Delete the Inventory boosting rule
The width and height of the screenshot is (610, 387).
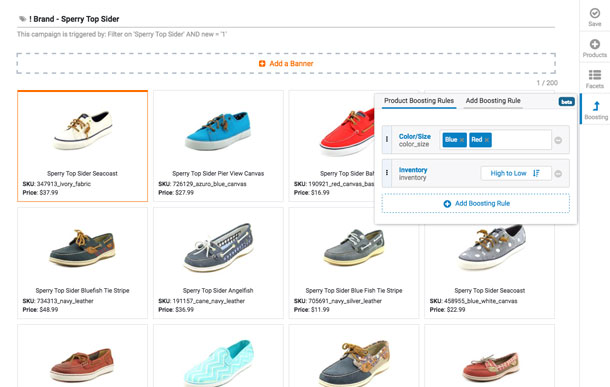point(558,173)
